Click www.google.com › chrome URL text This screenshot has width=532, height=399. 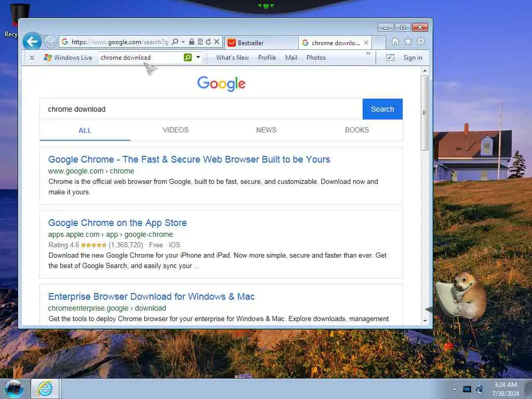pyautogui.click(x=91, y=171)
